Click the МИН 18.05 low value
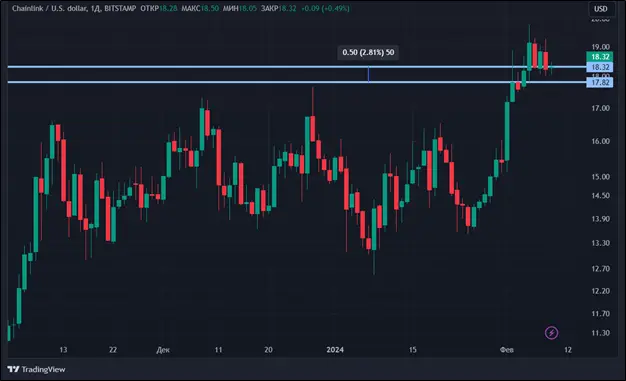Viewport: 626px width, 381px height. coord(240,8)
